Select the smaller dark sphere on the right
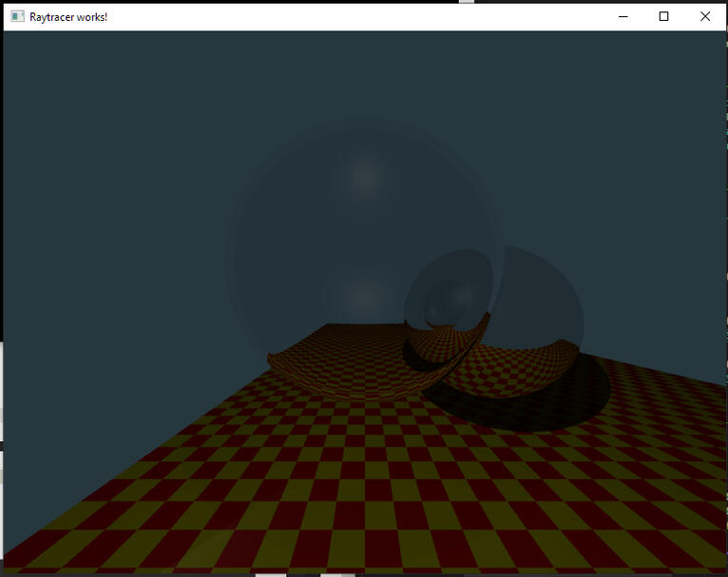Viewport: 728px width, 577px height. click(x=532, y=304)
